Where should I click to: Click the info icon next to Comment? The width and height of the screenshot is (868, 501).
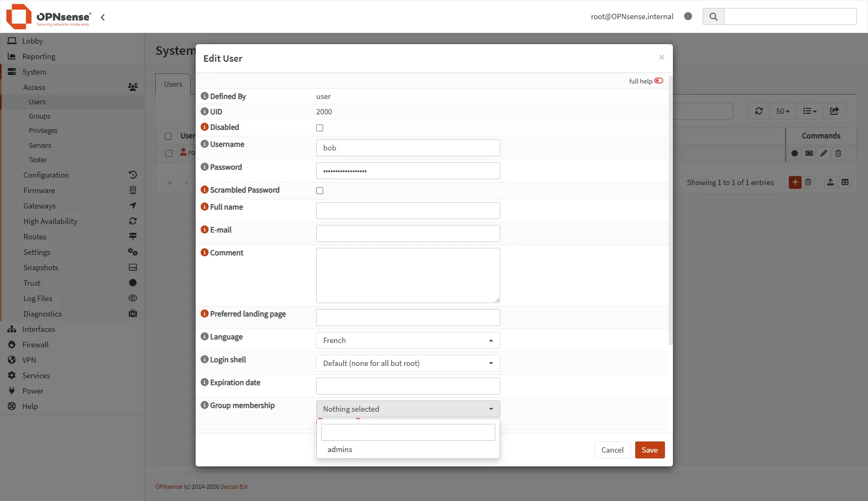pos(205,253)
